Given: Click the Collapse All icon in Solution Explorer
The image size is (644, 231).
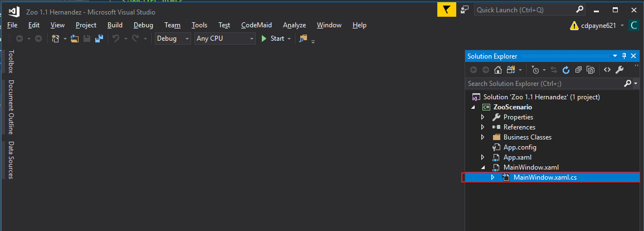Looking at the screenshot, I should click(x=578, y=70).
